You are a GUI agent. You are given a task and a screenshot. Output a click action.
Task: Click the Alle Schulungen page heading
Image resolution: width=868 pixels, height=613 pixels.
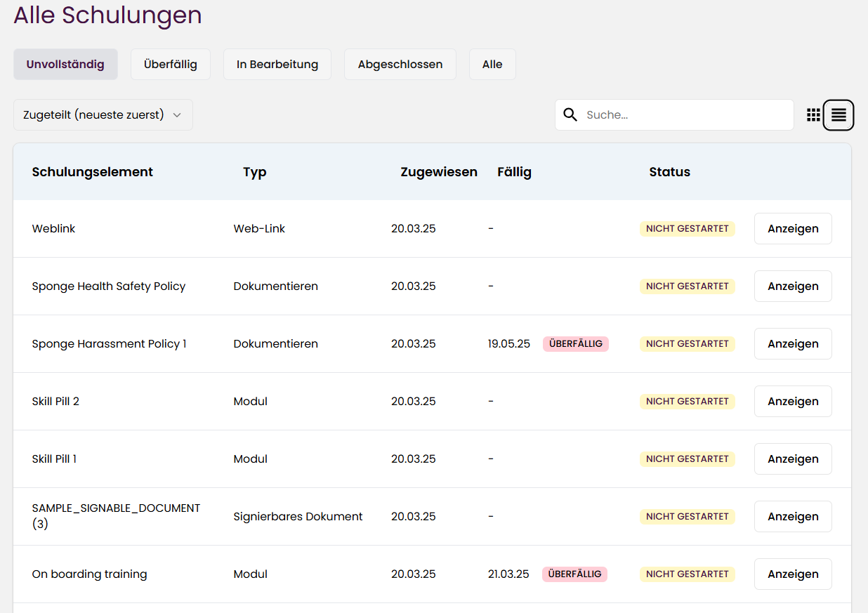(107, 15)
